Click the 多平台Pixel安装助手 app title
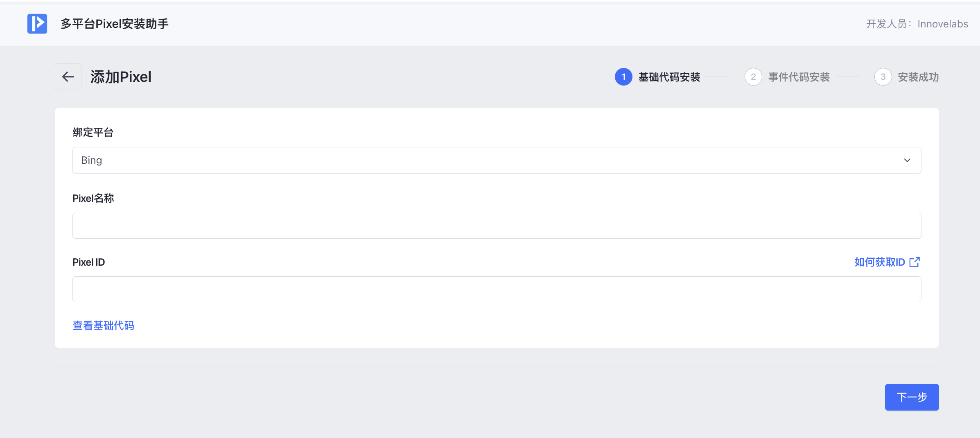The image size is (980, 438). tap(115, 24)
